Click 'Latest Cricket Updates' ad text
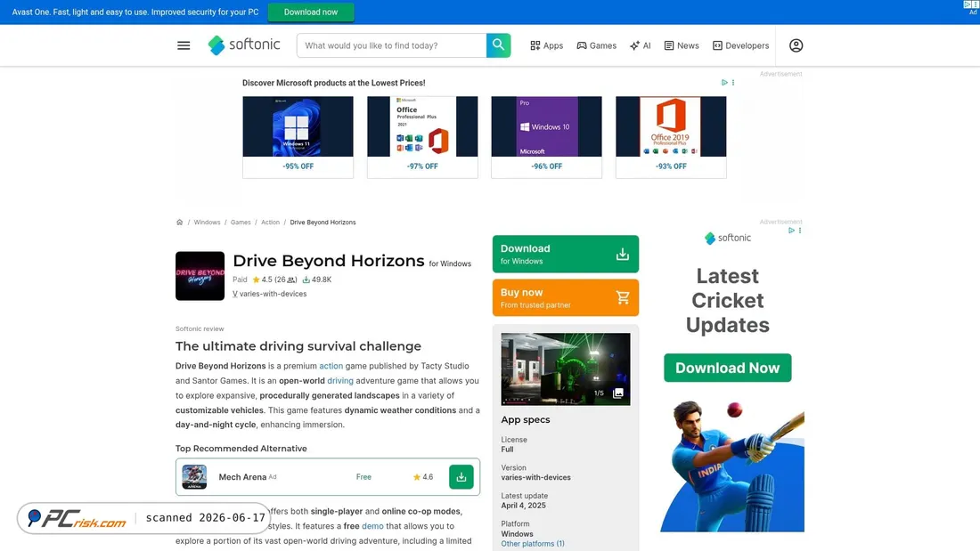The height and width of the screenshot is (551, 980). (728, 301)
